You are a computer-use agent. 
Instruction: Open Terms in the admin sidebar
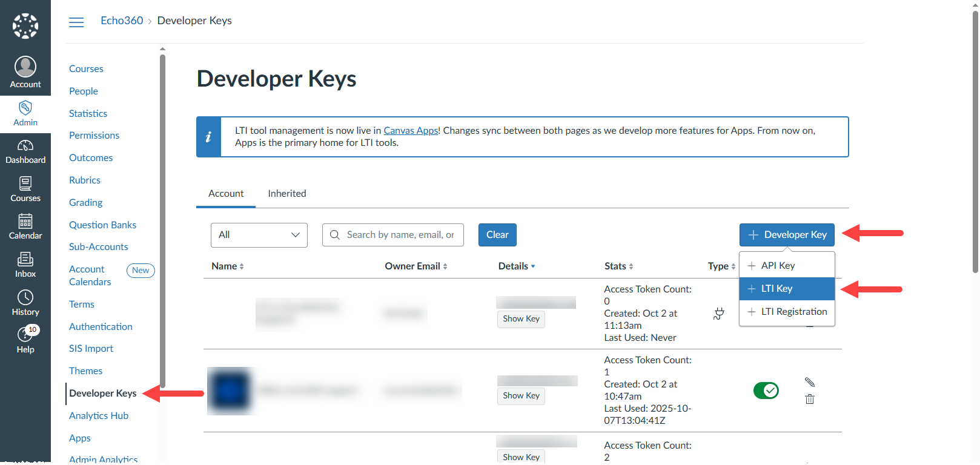coord(82,305)
